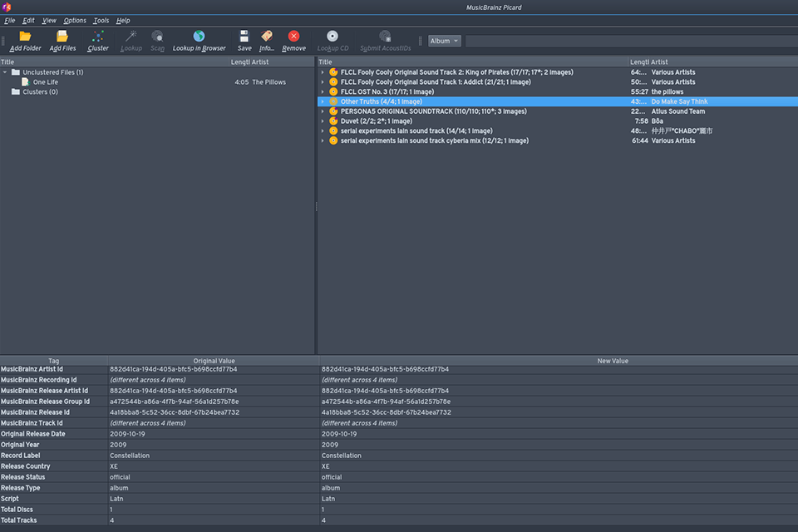
Task: Open the Options menu
Action: pos(75,20)
